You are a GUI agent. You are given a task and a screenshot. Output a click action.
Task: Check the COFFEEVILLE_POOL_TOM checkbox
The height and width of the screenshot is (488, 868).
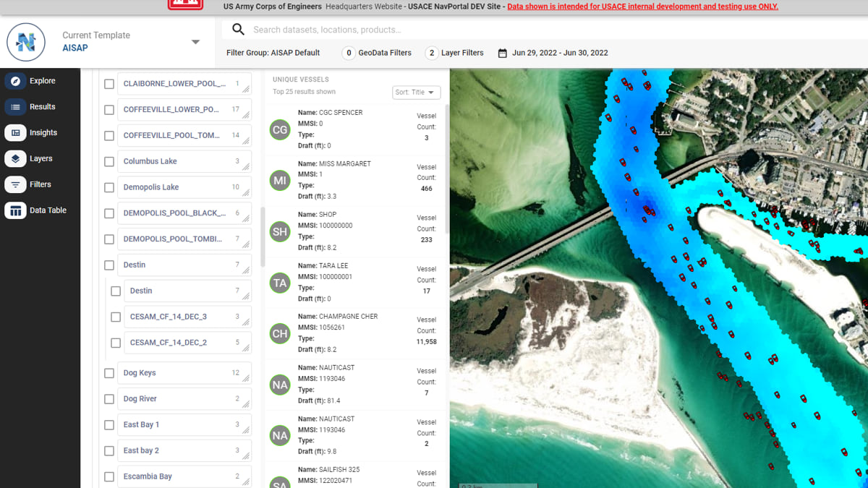[x=109, y=136]
